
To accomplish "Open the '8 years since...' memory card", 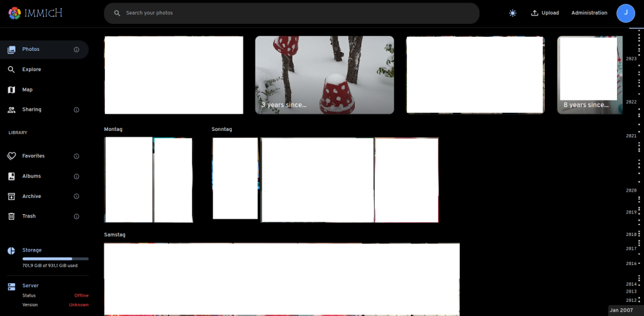I will click(x=590, y=75).
